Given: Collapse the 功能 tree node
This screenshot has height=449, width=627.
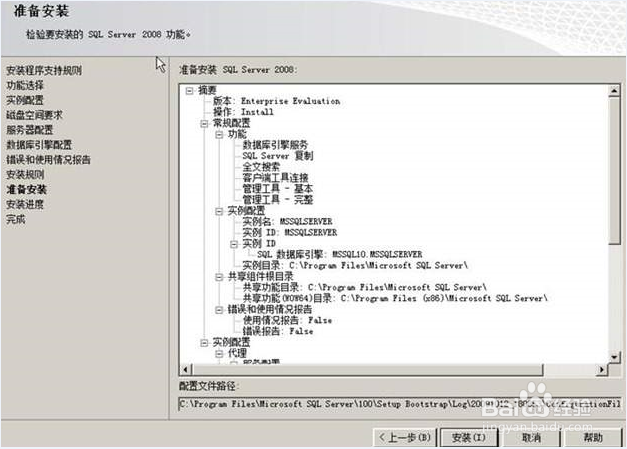Looking at the screenshot, I should 219,135.
